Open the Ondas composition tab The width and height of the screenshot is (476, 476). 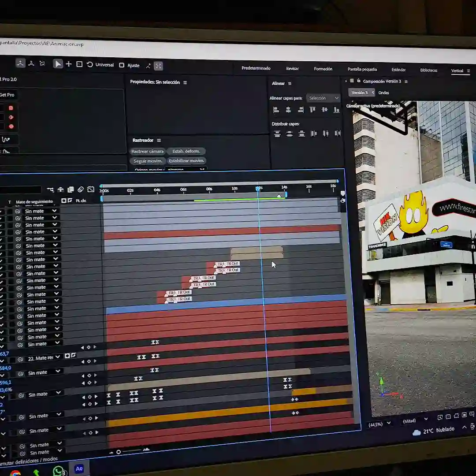(x=383, y=93)
